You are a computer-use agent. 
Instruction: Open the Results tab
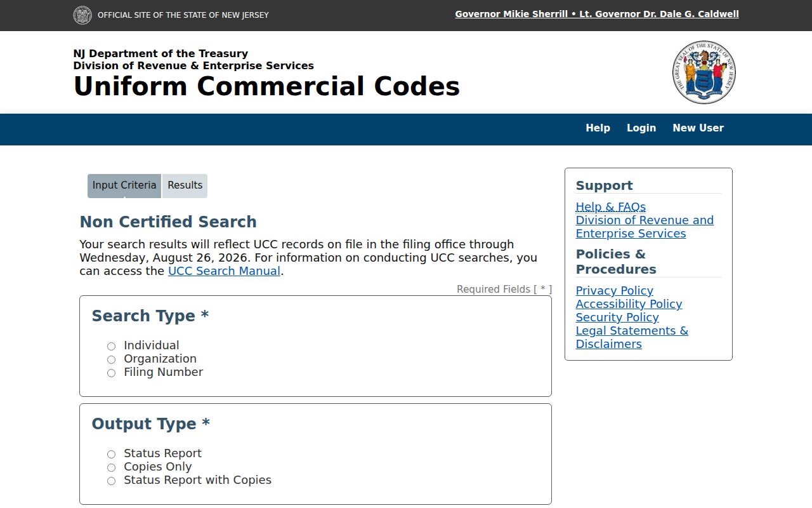point(185,185)
